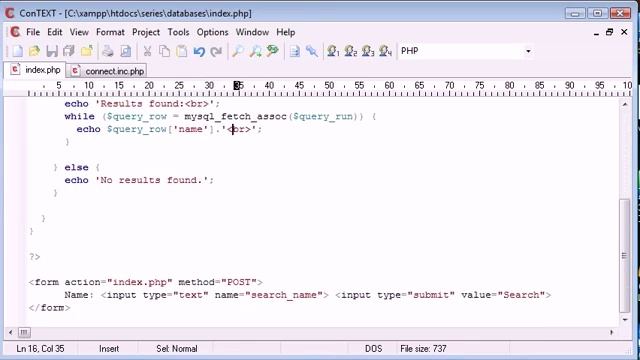Click the stay-on-top pin icon
This screenshot has width=640, height=360.
pyautogui.click(x=312, y=51)
